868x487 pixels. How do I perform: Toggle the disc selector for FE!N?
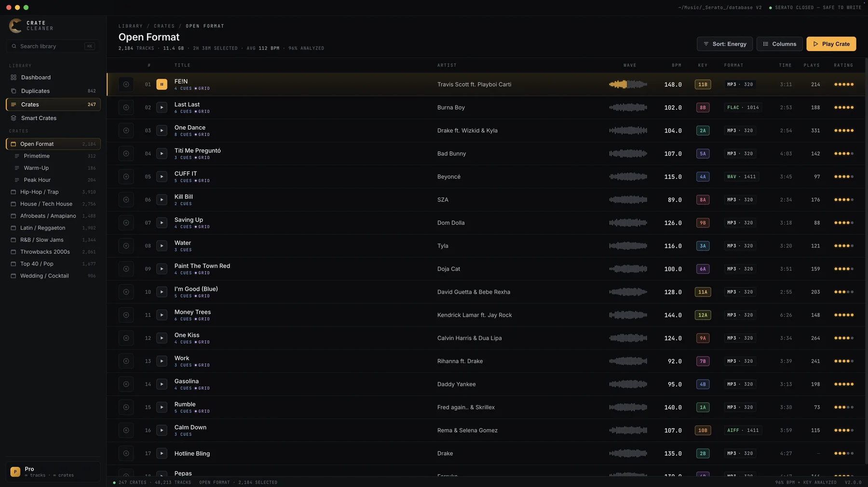126,84
